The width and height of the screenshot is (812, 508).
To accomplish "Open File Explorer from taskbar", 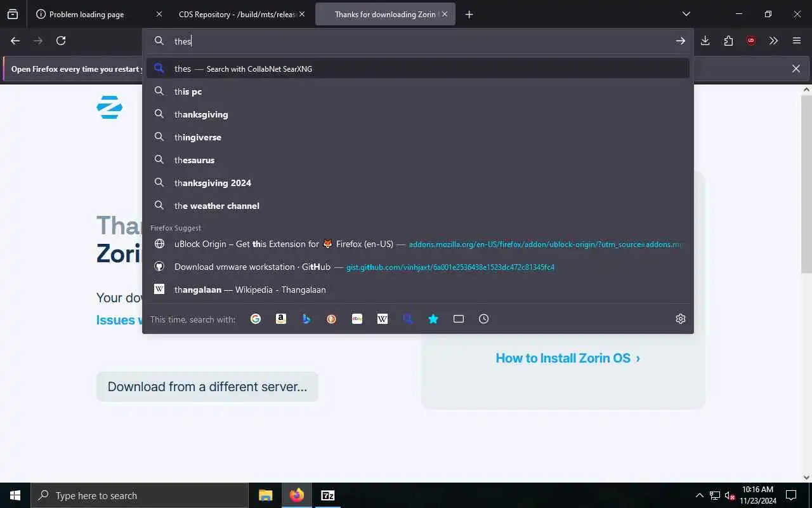I will point(266,495).
